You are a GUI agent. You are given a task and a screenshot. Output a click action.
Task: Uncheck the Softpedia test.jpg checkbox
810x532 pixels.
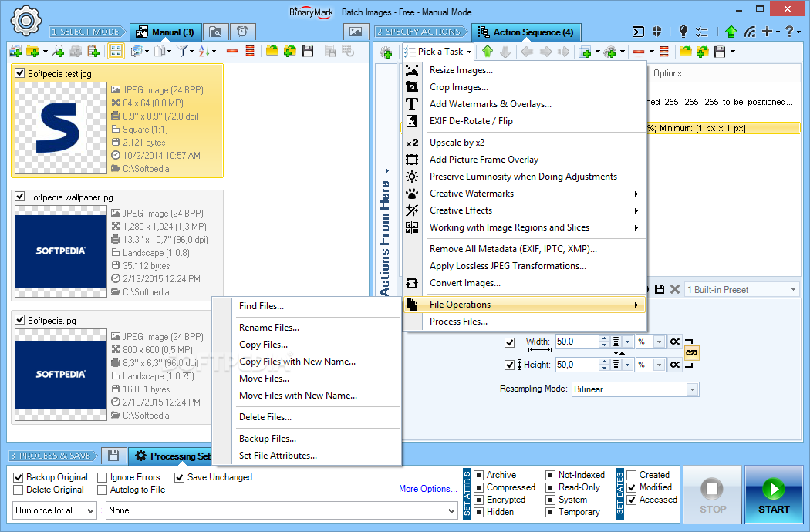[19, 72]
